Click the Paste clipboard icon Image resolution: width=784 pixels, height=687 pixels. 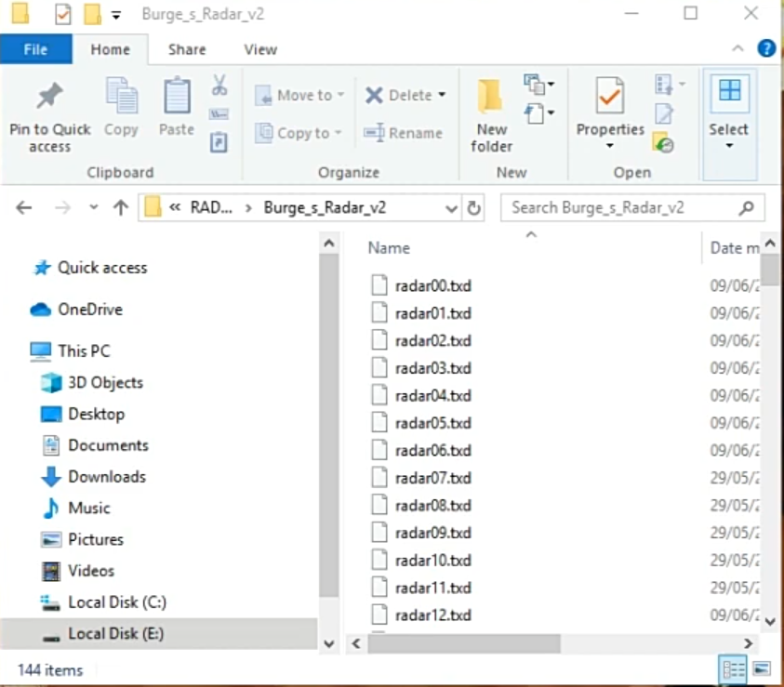pyautogui.click(x=177, y=96)
